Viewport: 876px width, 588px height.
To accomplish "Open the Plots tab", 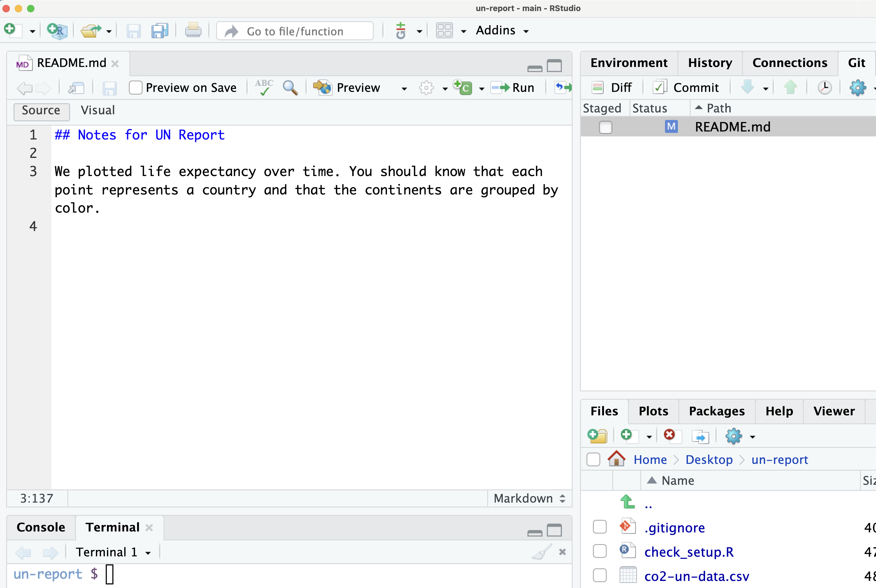I will [653, 411].
